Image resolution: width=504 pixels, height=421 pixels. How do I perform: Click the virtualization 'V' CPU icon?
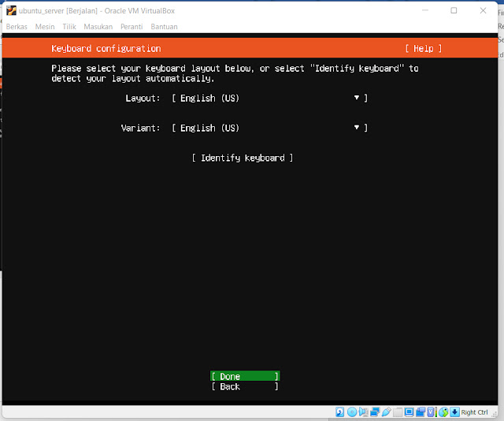431,412
